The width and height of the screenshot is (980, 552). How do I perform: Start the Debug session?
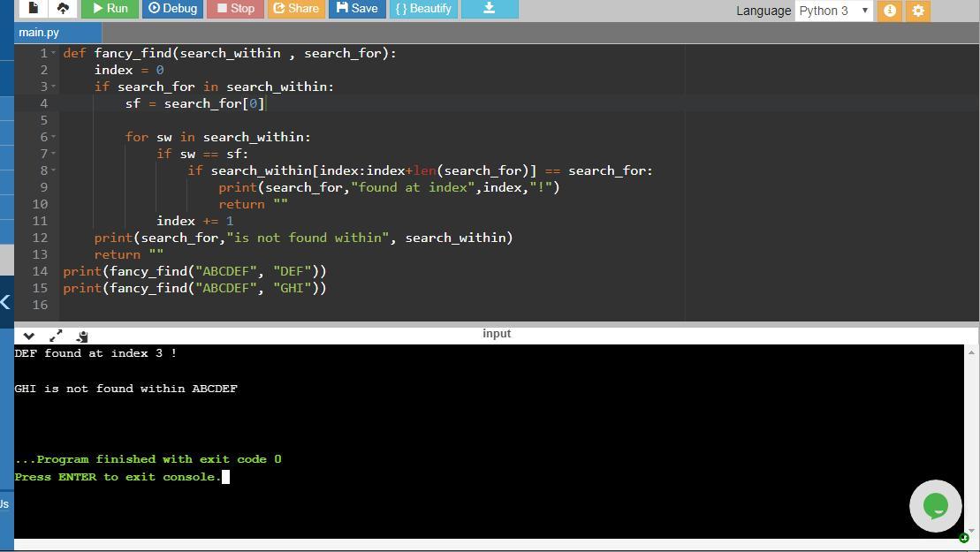(x=172, y=8)
